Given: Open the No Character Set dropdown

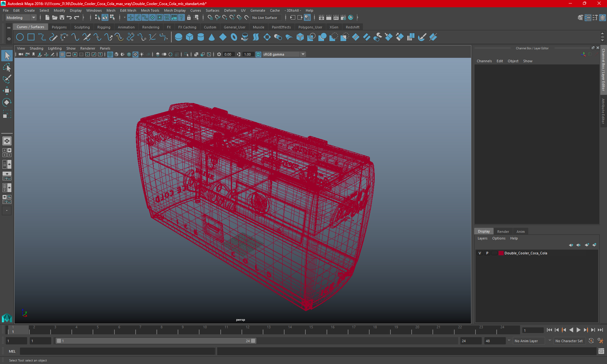Looking at the screenshot, I should click(569, 341).
